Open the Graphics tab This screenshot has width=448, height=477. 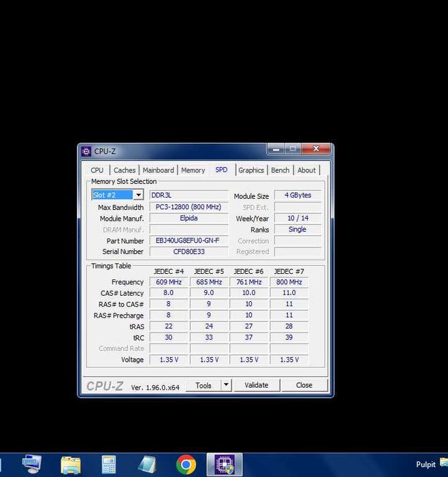click(251, 170)
